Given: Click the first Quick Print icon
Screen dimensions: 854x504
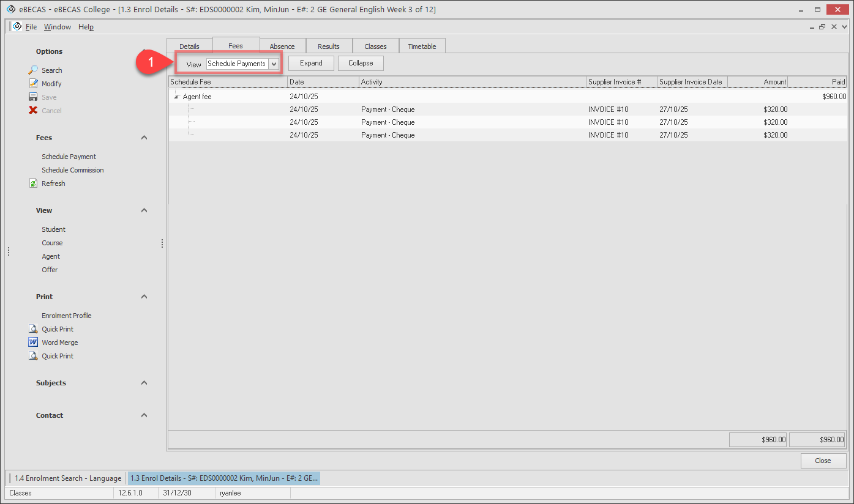Looking at the screenshot, I should coord(34,329).
